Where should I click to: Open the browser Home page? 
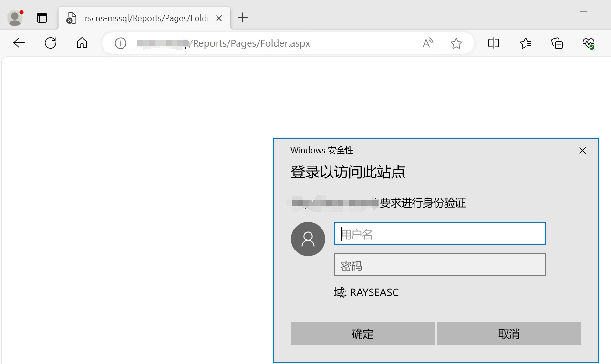[82, 43]
